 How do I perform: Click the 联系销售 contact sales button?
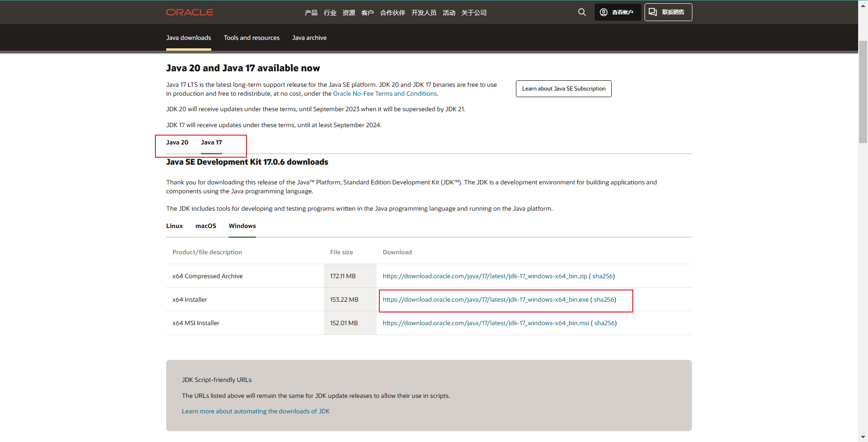coord(668,12)
